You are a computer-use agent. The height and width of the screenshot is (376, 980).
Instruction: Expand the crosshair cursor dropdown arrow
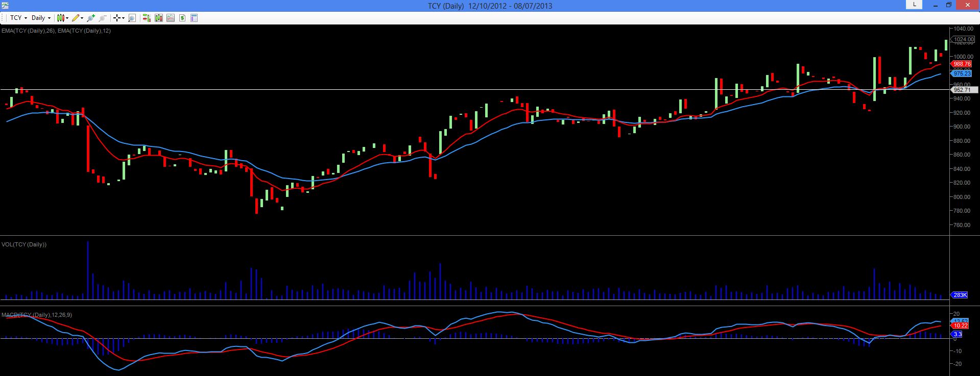pyautogui.click(x=123, y=18)
